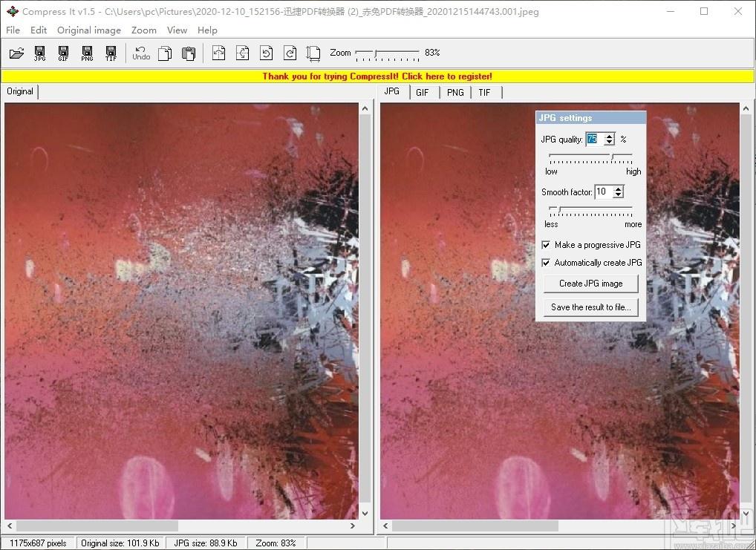Switch to the GIF tab
This screenshot has width=756, height=550.
[423, 93]
